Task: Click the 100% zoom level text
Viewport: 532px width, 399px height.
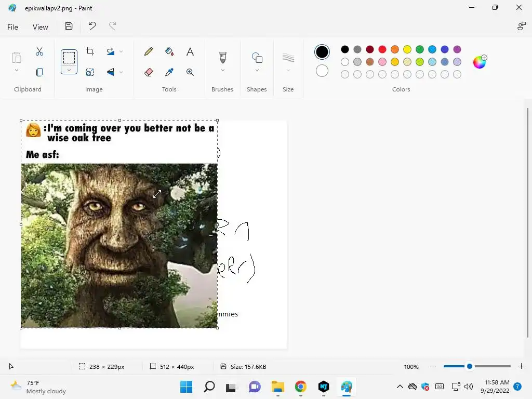Action: point(411,367)
